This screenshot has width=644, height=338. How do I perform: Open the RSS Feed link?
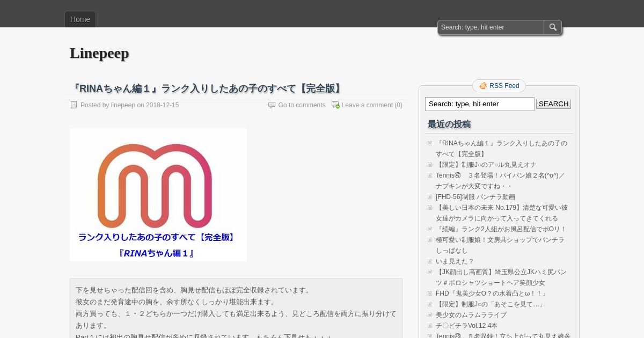[x=504, y=86]
